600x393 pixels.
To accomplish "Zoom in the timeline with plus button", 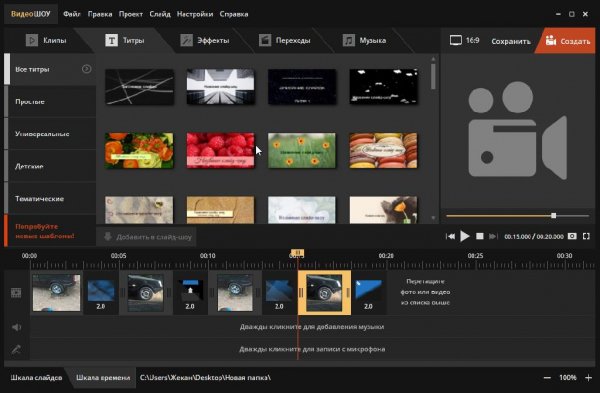I will (x=589, y=378).
